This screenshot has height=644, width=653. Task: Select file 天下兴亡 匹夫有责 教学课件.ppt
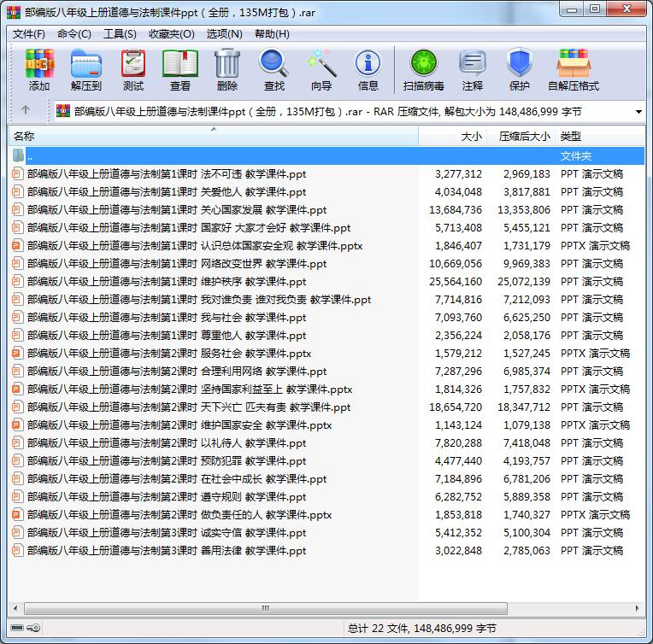coord(189,407)
